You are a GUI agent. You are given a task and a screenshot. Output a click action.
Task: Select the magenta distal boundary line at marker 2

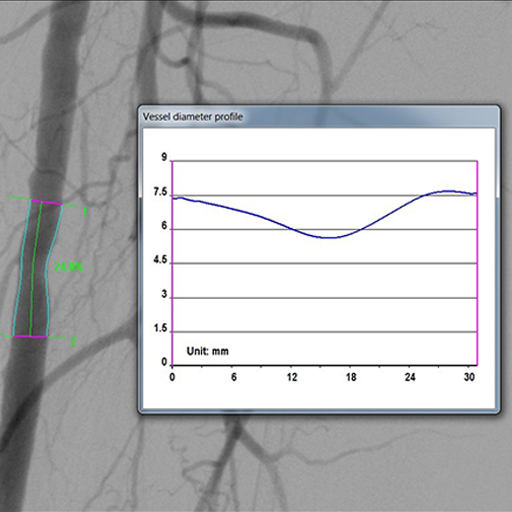[30, 337]
